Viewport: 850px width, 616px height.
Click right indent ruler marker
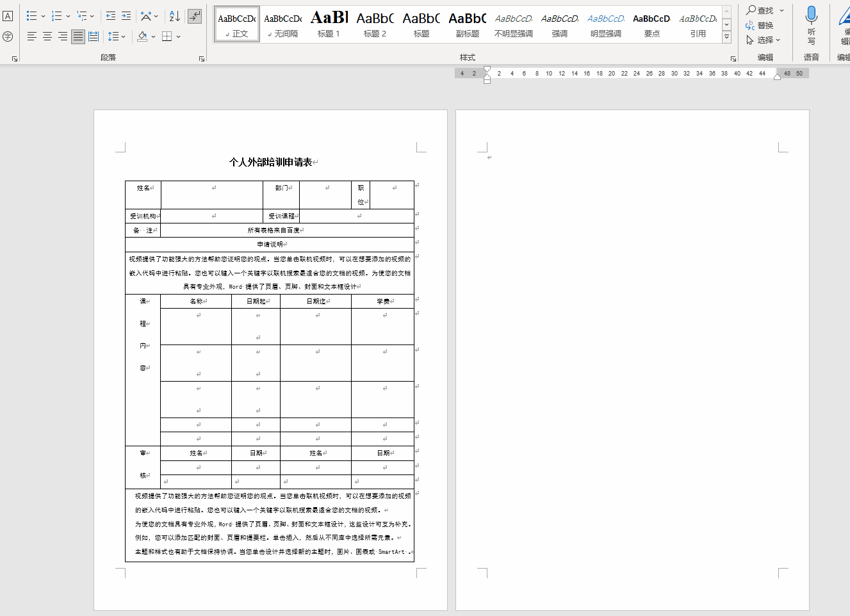777,77
